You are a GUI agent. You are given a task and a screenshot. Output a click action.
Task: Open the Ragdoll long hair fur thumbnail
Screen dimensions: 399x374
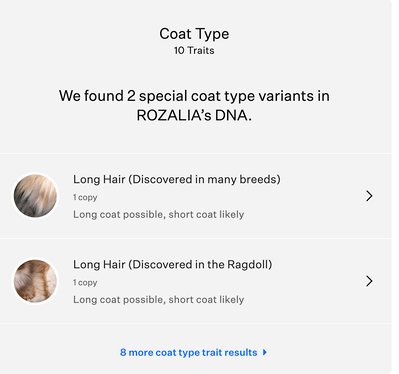pyautogui.click(x=35, y=281)
